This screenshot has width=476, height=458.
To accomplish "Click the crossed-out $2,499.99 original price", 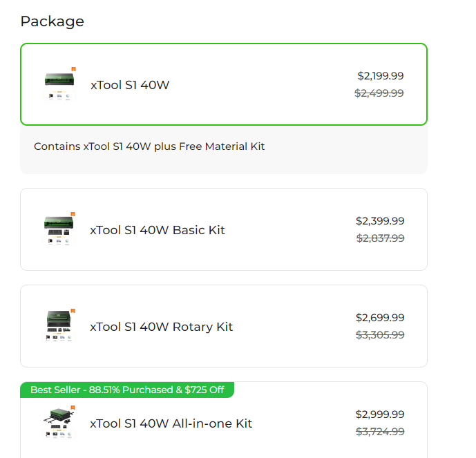I will point(379,93).
